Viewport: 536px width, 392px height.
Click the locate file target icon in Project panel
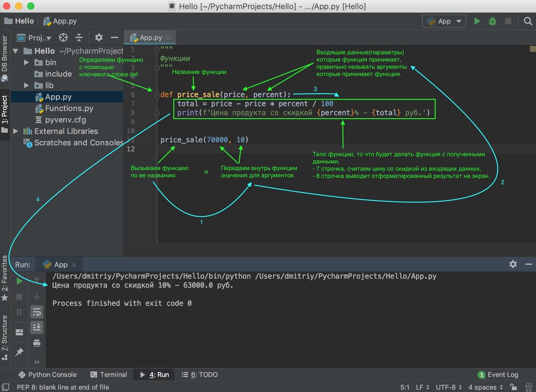coord(63,38)
